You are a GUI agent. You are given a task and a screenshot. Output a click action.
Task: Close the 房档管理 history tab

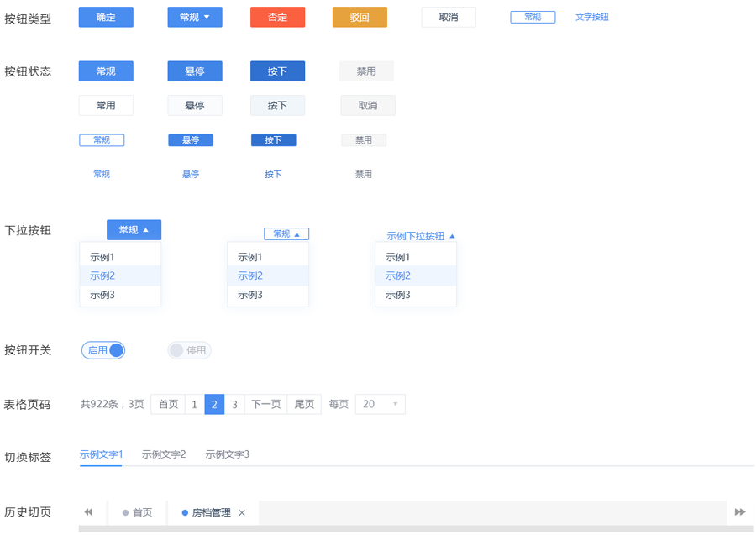[242, 511]
